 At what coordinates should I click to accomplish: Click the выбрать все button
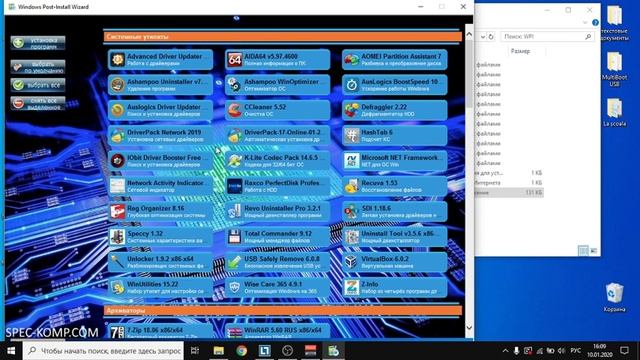pyautogui.click(x=38, y=85)
